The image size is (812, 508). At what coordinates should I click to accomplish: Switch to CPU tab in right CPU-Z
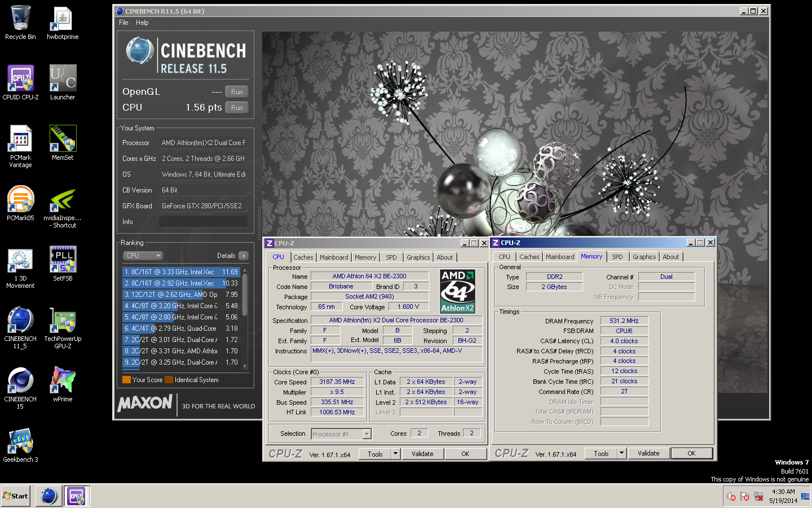click(x=505, y=257)
